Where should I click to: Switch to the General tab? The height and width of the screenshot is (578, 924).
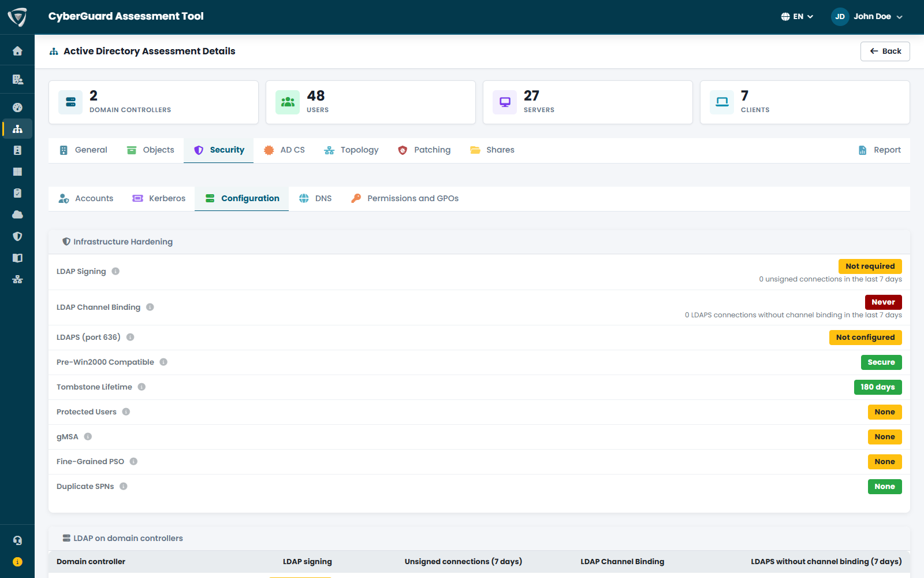coord(83,150)
